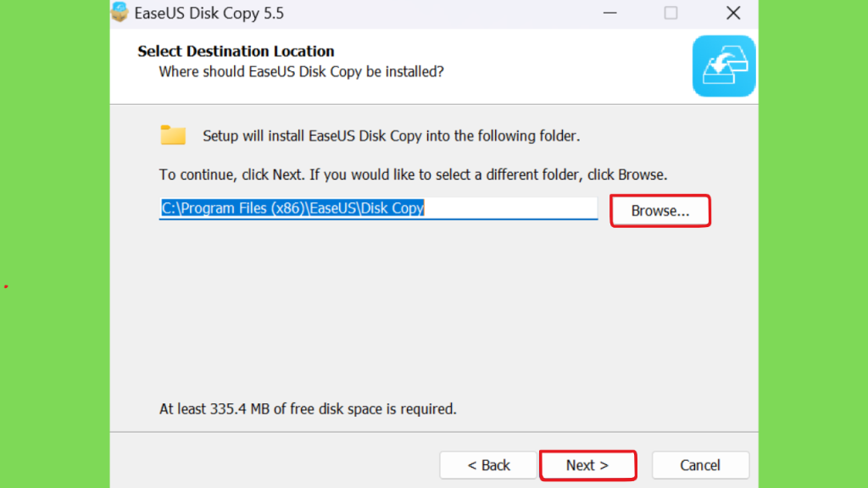Open the Browse folder dialog
Screen dimensions: 868x488
(x=659, y=211)
